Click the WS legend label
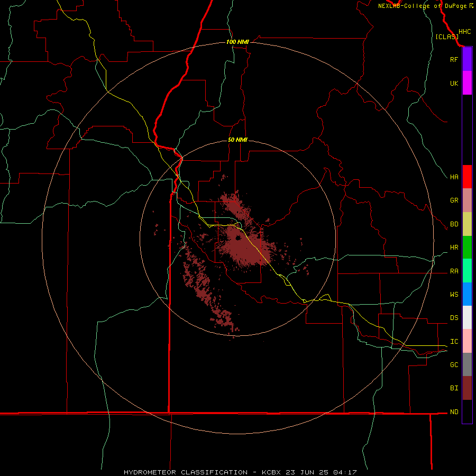 point(454,295)
